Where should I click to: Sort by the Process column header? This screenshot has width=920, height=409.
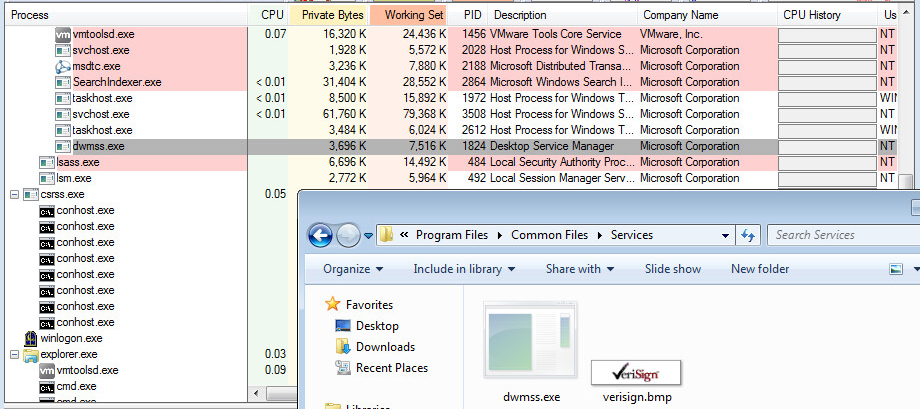127,15
